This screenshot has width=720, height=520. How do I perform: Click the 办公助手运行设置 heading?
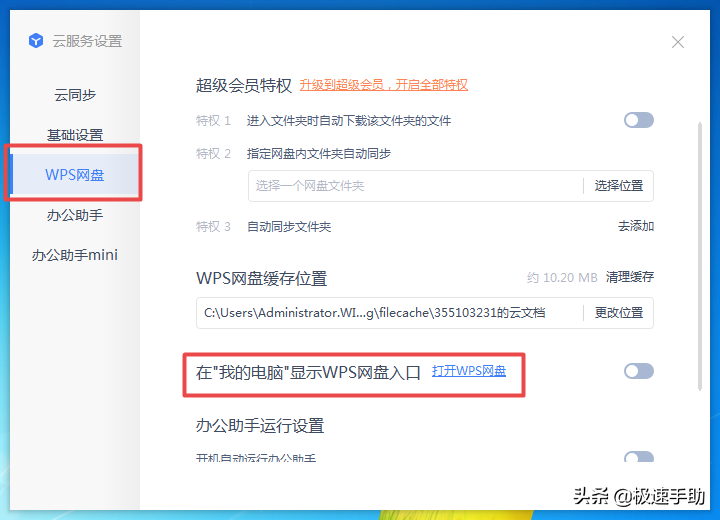coord(260,426)
